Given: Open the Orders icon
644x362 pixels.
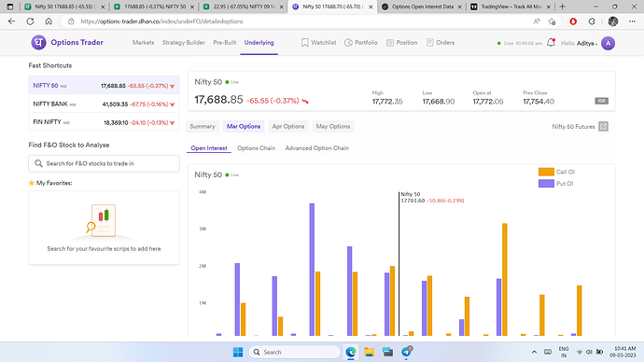Looking at the screenshot, I should point(430,43).
